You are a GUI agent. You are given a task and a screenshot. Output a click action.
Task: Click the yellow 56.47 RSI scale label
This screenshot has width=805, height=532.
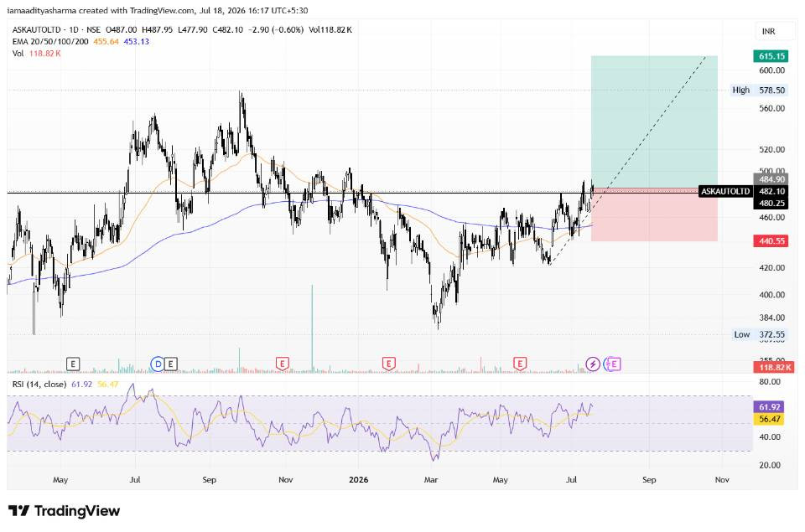click(770, 419)
